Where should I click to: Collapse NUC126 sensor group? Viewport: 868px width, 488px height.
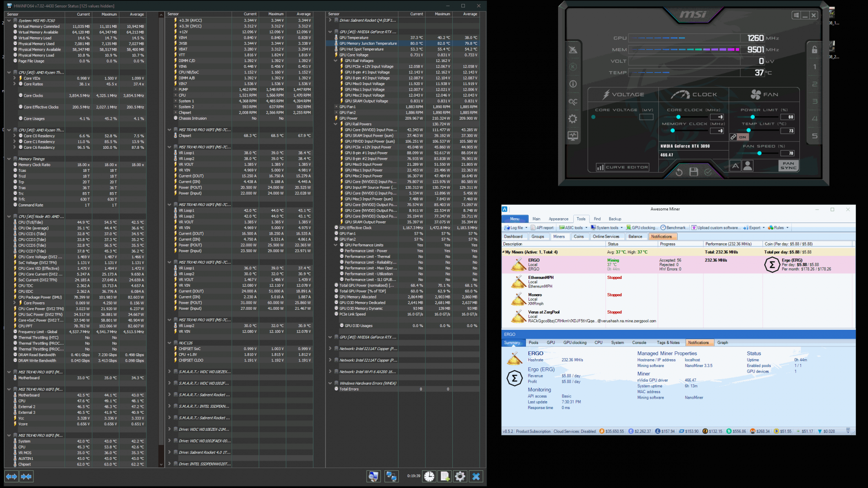coord(169,343)
